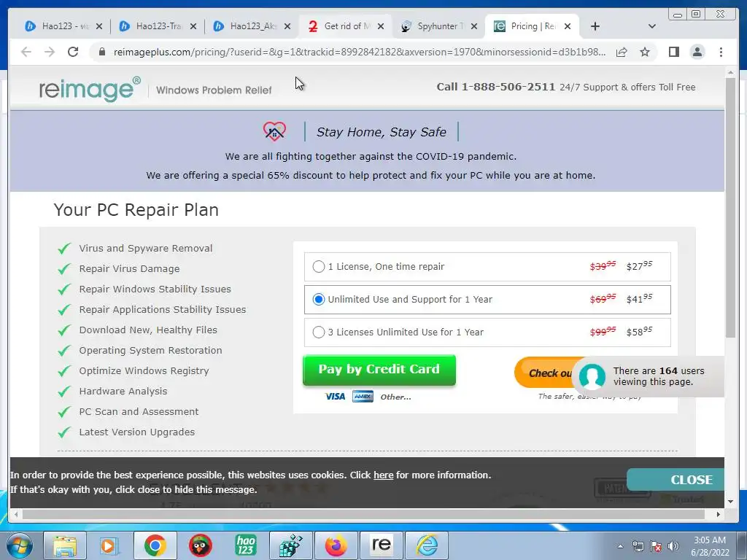The width and height of the screenshot is (747, 560).
Task: Click the address bar URL
Action: coord(359,52)
